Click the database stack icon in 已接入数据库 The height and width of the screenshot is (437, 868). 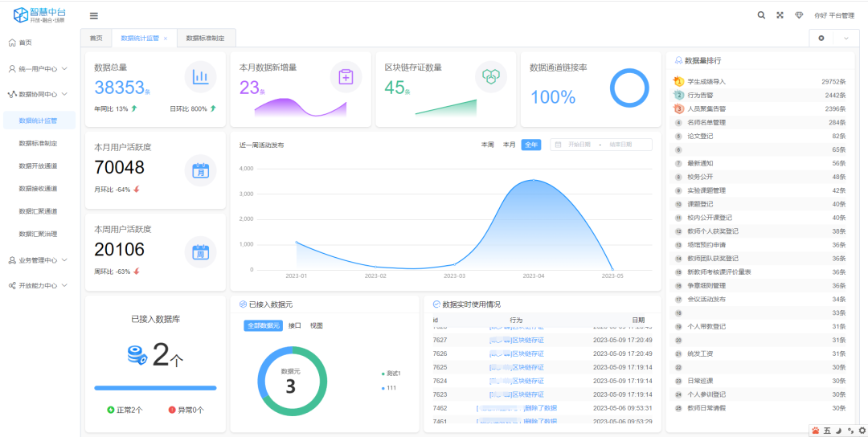137,354
